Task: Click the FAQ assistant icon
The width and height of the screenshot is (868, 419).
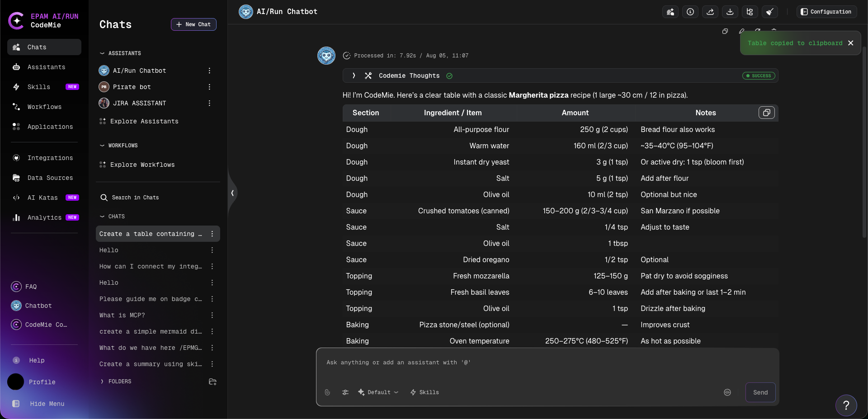Action: [16, 287]
